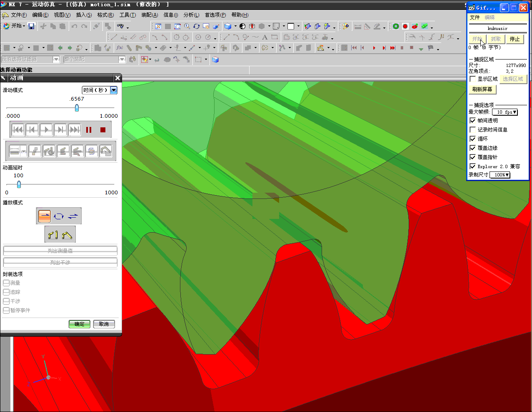Enable 记录时间信息 checkbox

coord(472,129)
